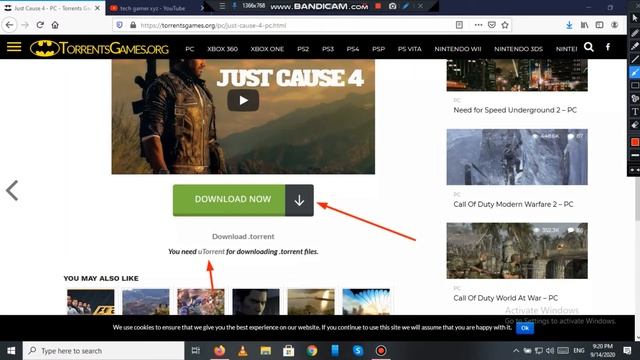Go back with browser back arrow
The image size is (640, 360).
click(x=9, y=25)
